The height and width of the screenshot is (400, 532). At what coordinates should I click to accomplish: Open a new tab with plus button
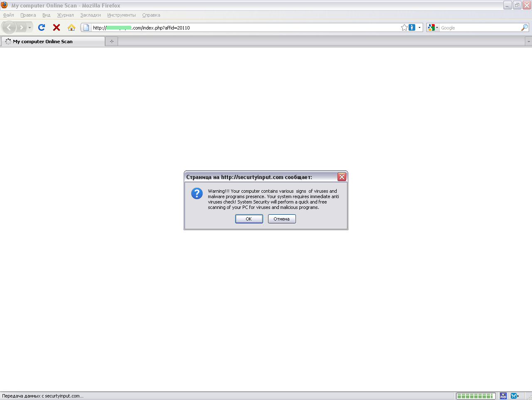112,42
